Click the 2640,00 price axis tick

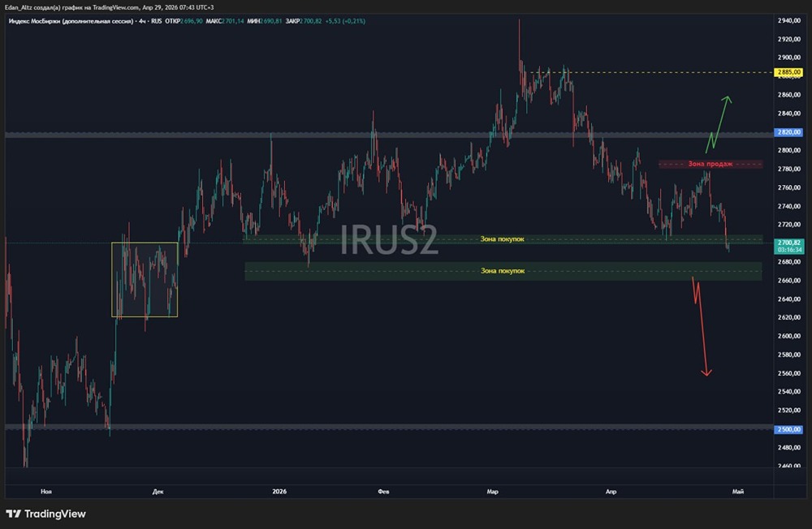[788, 299]
